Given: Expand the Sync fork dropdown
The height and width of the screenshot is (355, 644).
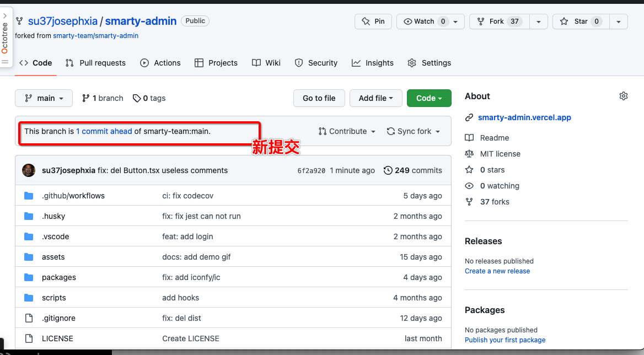Looking at the screenshot, I should click(414, 131).
